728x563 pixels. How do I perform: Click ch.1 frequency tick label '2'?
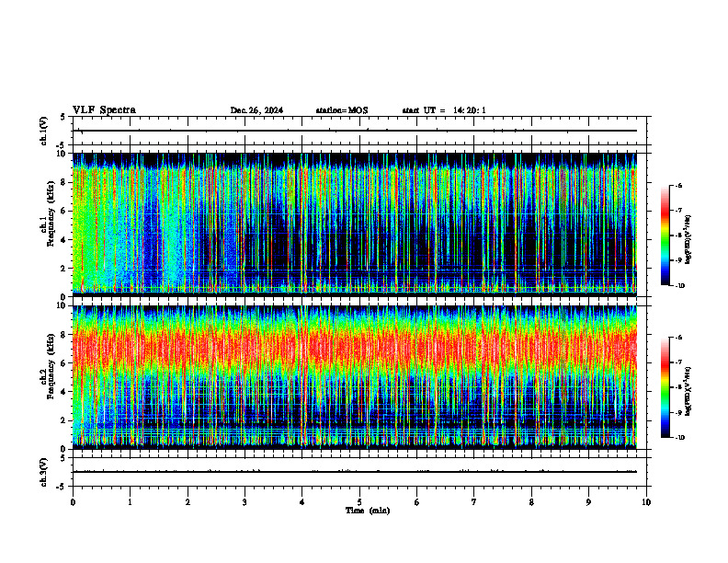(x=64, y=268)
